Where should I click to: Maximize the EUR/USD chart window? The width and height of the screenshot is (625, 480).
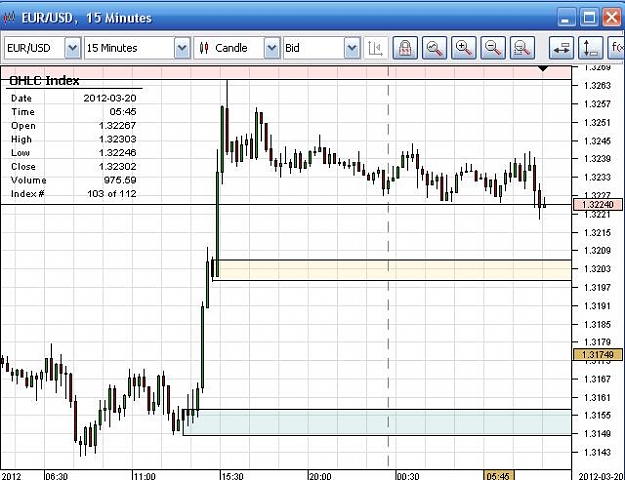click(x=589, y=18)
